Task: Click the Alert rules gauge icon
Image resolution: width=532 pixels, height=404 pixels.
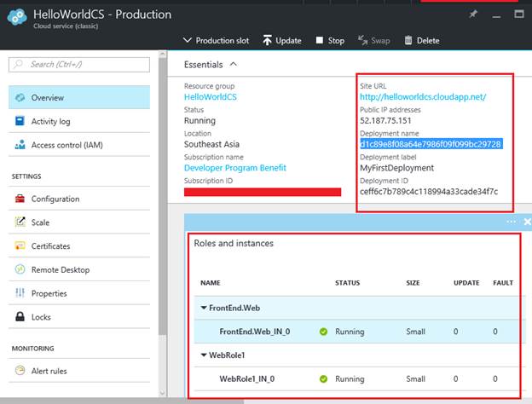Action: (x=20, y=370)
